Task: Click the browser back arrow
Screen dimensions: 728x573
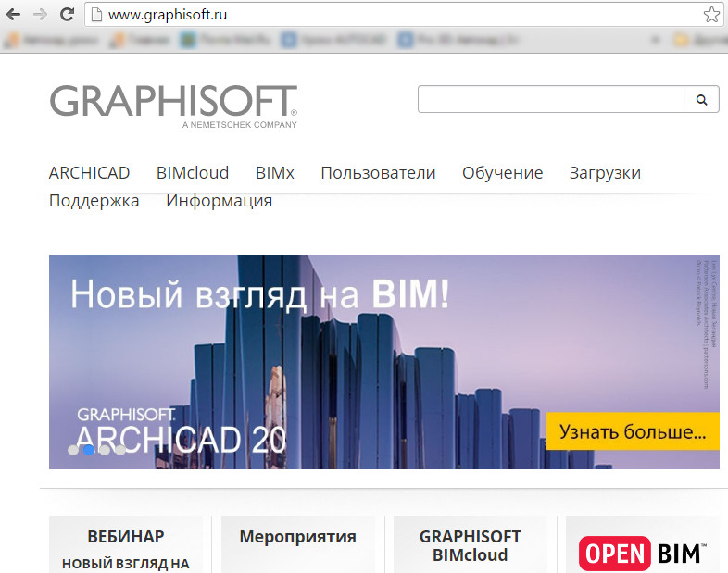Action: coord(14,15)
